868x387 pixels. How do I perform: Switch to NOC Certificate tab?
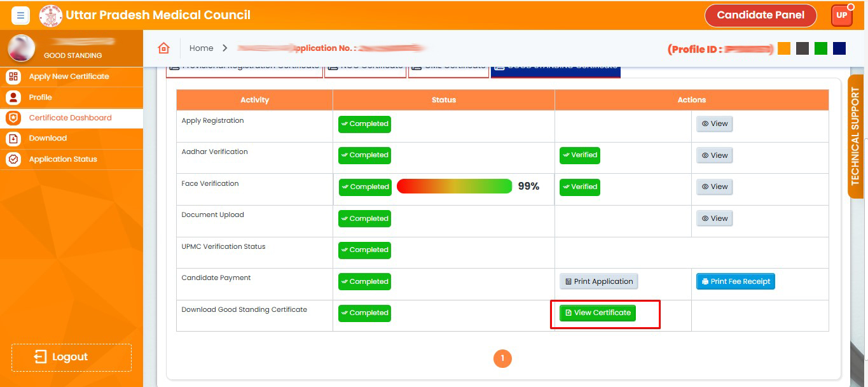point(365,68)
